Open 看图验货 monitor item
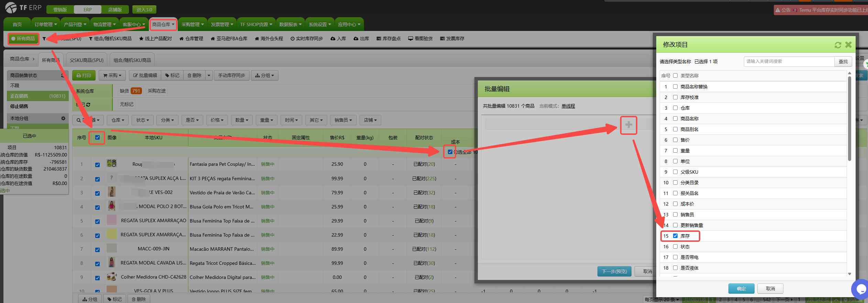868x303 pixels. [420, 39]
